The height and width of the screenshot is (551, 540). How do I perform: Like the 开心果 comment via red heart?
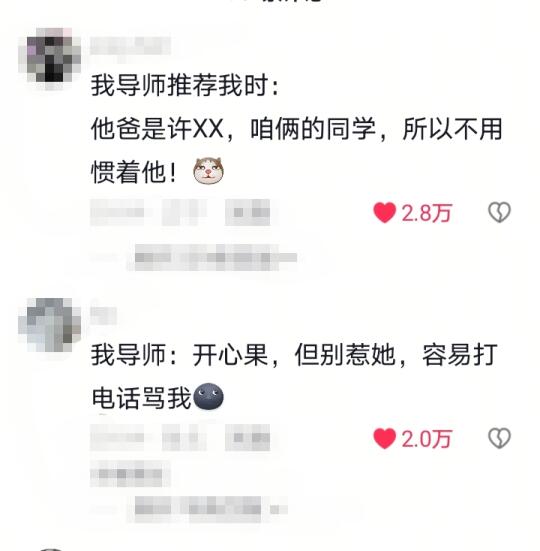click(384, 439)
